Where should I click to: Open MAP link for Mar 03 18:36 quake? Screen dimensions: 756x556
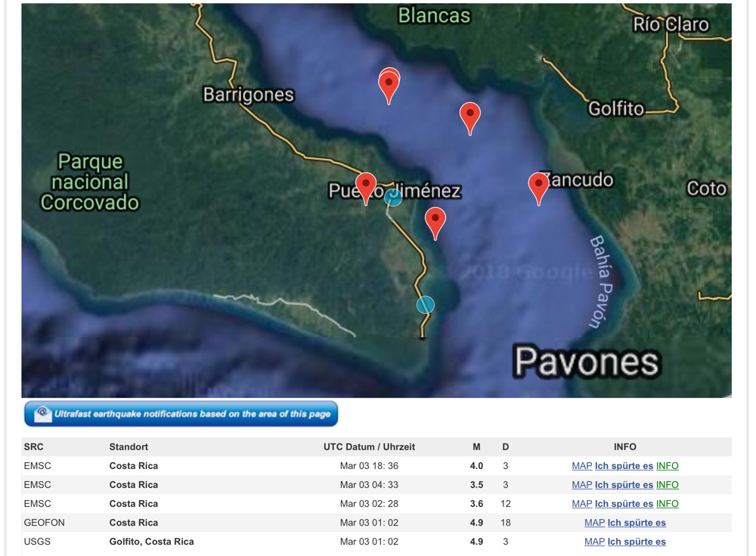(x=581, y=466)
